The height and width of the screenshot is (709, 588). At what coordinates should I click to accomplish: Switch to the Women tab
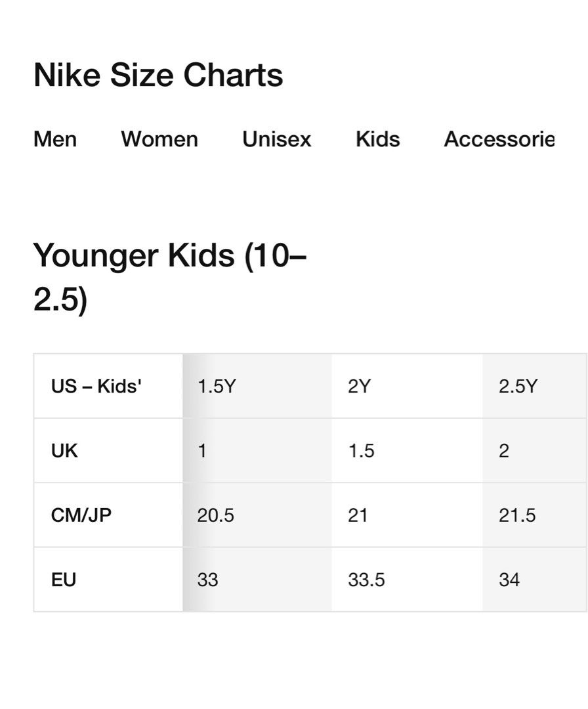pyautogui.click(x=159, y=139)
